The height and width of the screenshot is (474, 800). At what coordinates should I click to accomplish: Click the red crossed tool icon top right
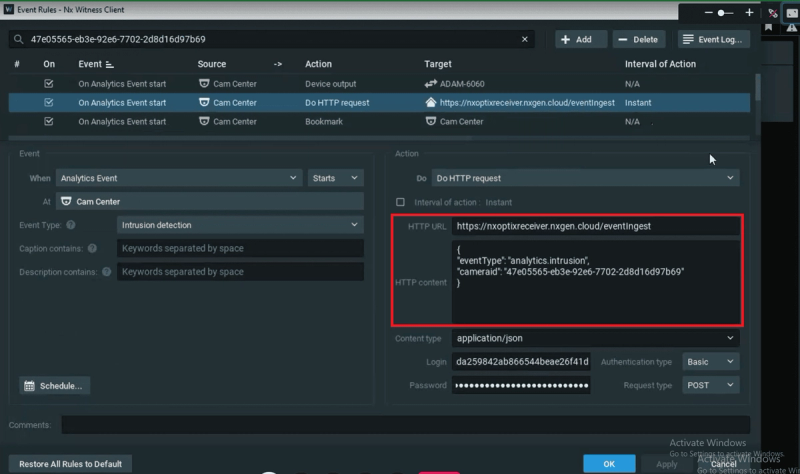(773, 13)
